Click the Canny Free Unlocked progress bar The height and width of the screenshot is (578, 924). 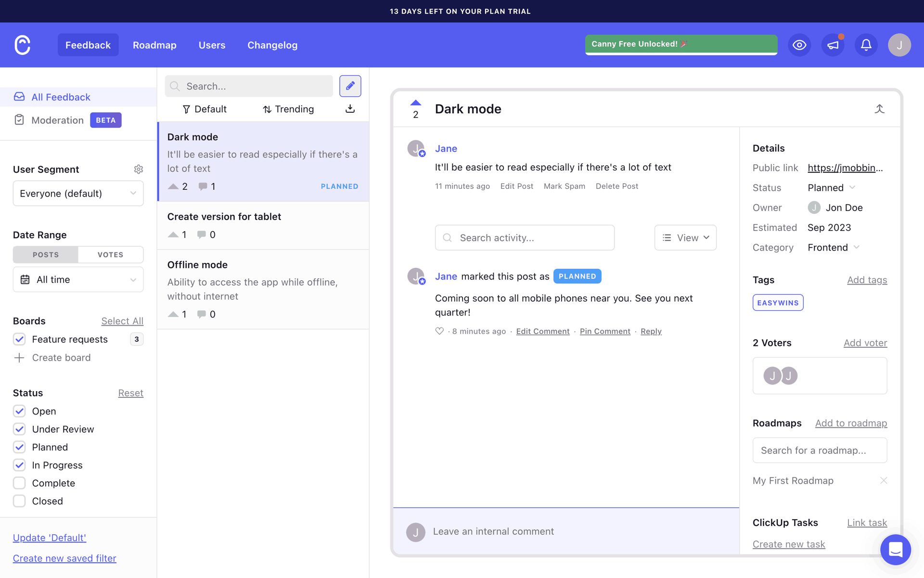click(x=681, y=45)
